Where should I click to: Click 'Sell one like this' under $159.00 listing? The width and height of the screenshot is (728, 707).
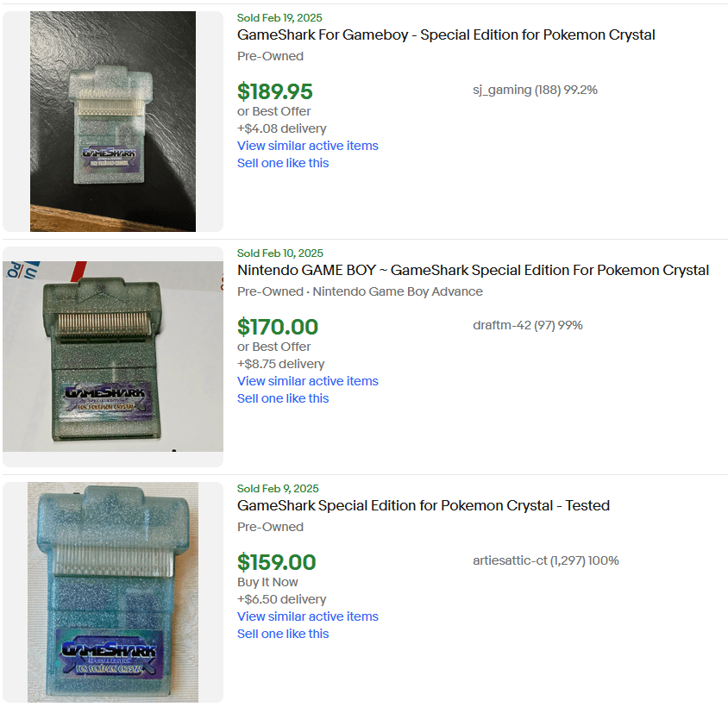(283, 634)
